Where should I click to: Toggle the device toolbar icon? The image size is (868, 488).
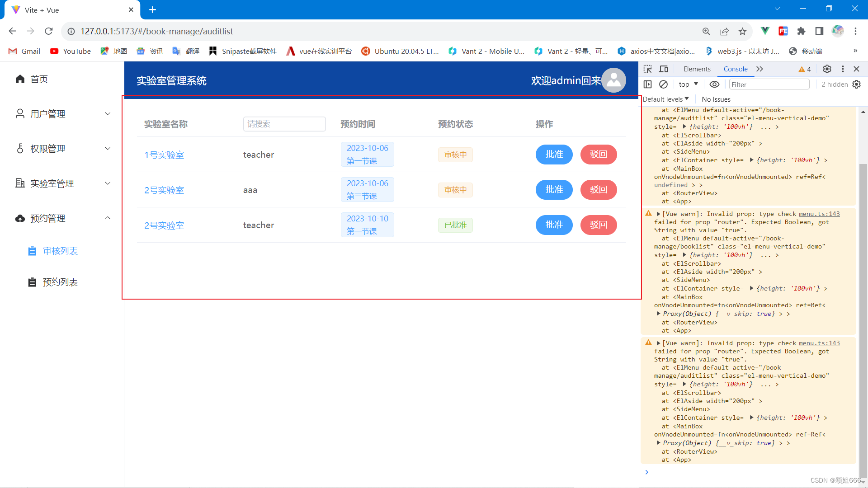[x=664, y=69]
